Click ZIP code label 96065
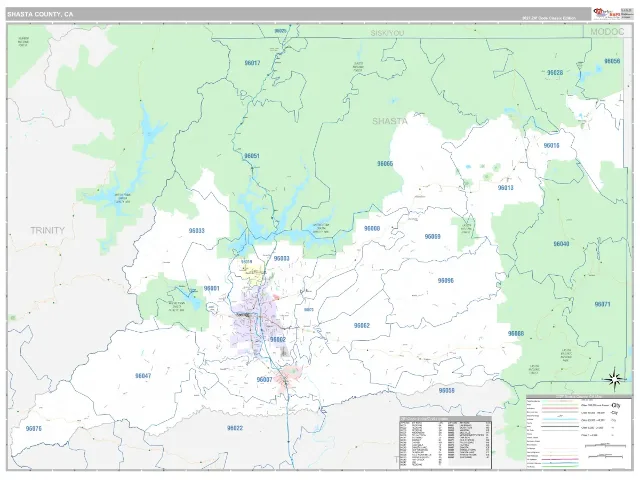This screenshot has height=480, width=640. (x=385, y=164)
